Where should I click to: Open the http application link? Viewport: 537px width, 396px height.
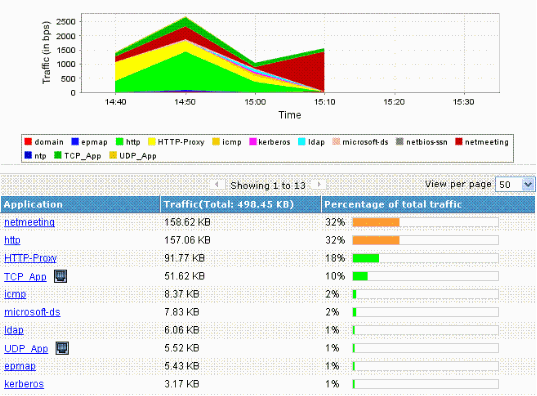pos(12,240)
